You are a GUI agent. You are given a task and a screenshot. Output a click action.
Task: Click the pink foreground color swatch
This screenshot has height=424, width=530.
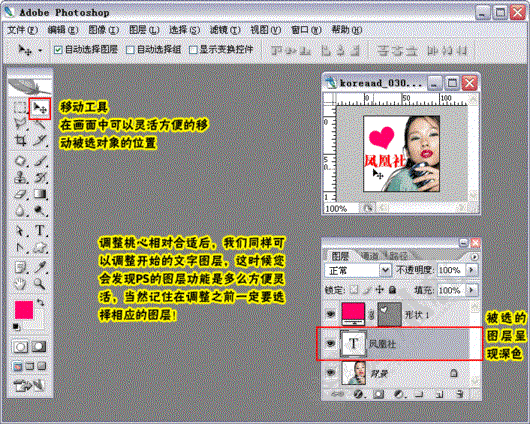pyautogui.click(x=24, y=310)
